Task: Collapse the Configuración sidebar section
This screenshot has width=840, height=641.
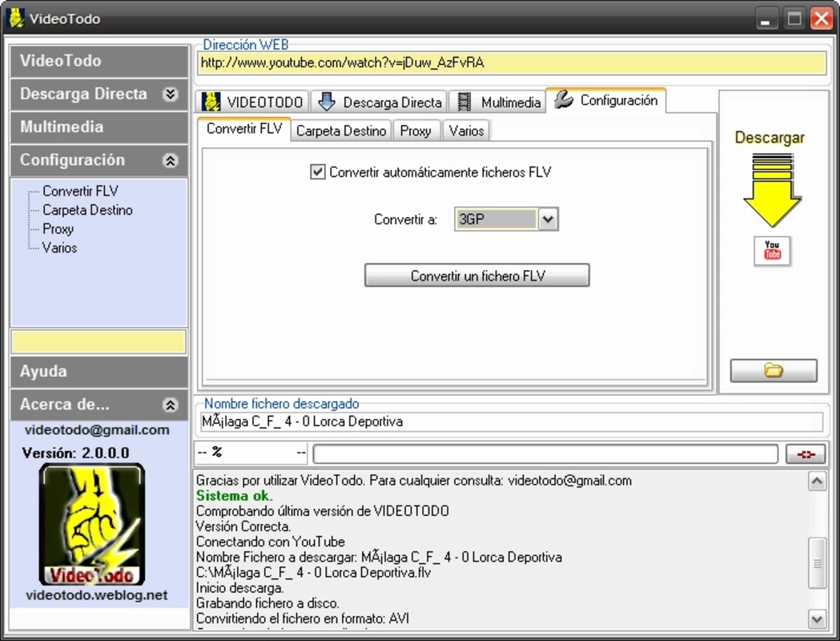Action: click(170, 160)
